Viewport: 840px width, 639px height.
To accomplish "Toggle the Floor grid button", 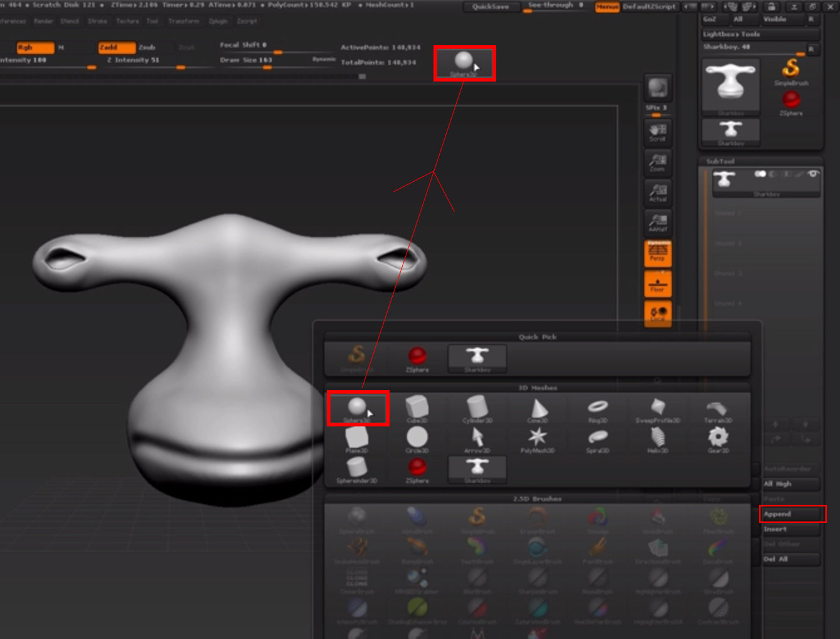I will point(657,284).
